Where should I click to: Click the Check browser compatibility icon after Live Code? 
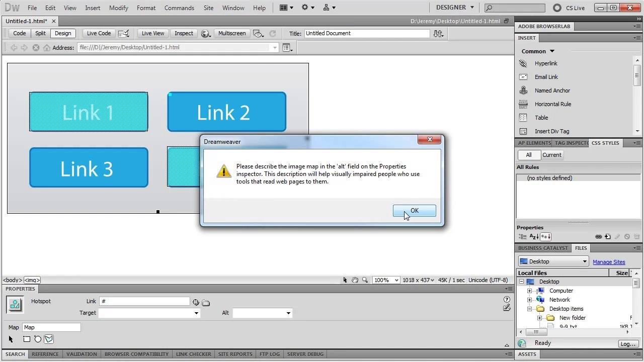point(123,34)
